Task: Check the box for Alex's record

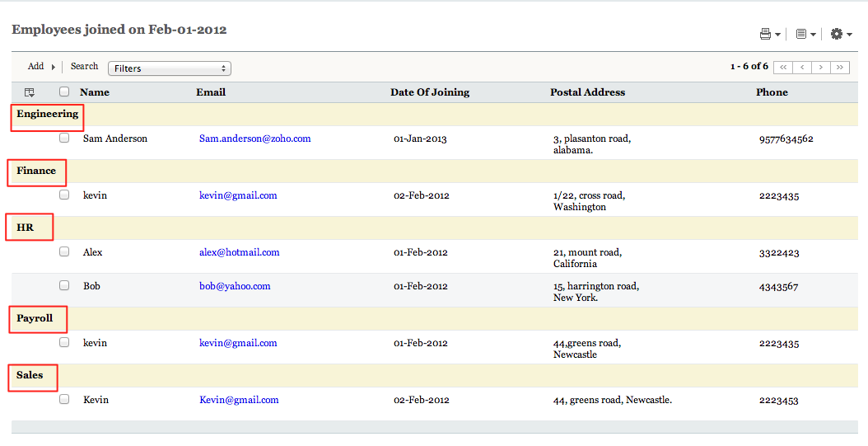Action: pos(64,251)
